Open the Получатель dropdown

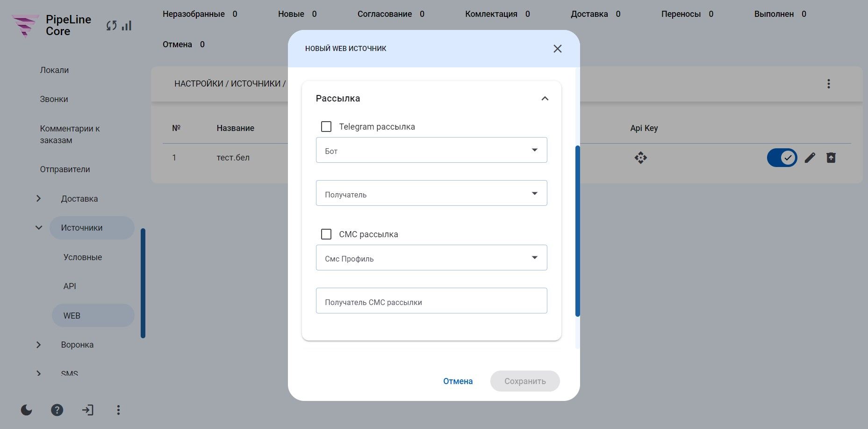coord(431,193)
